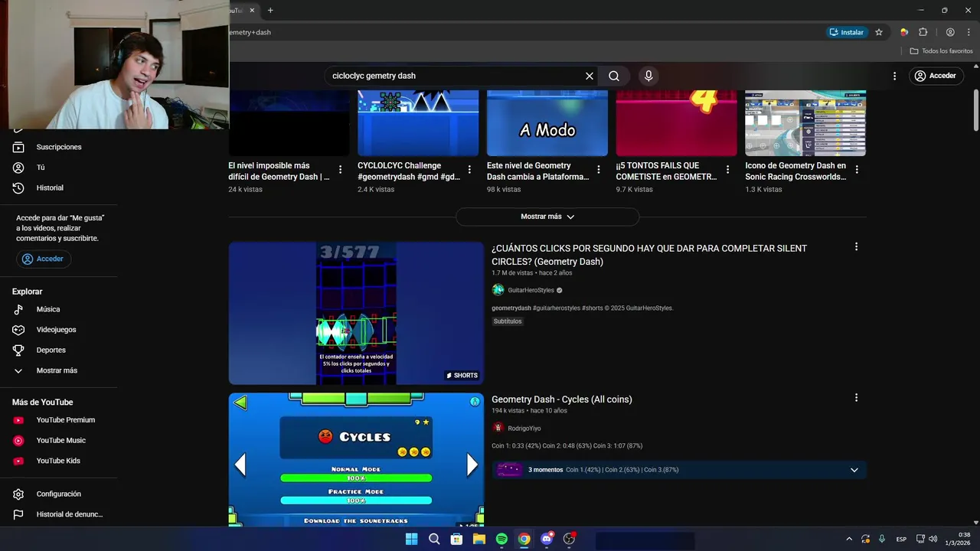
Task: Open Windows Start menu
Action: [411, 539]
